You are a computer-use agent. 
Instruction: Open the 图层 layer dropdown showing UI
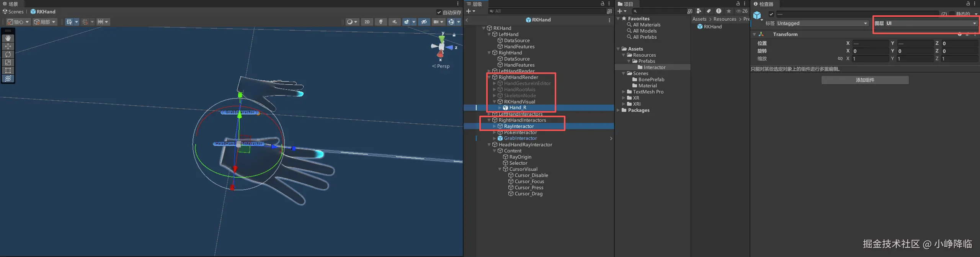click(x=931, y=23)
